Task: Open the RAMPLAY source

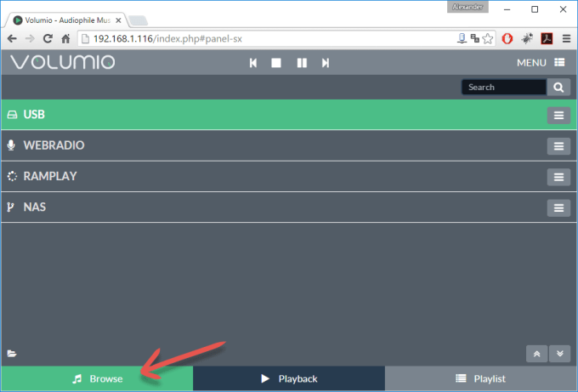Action: 289,176
